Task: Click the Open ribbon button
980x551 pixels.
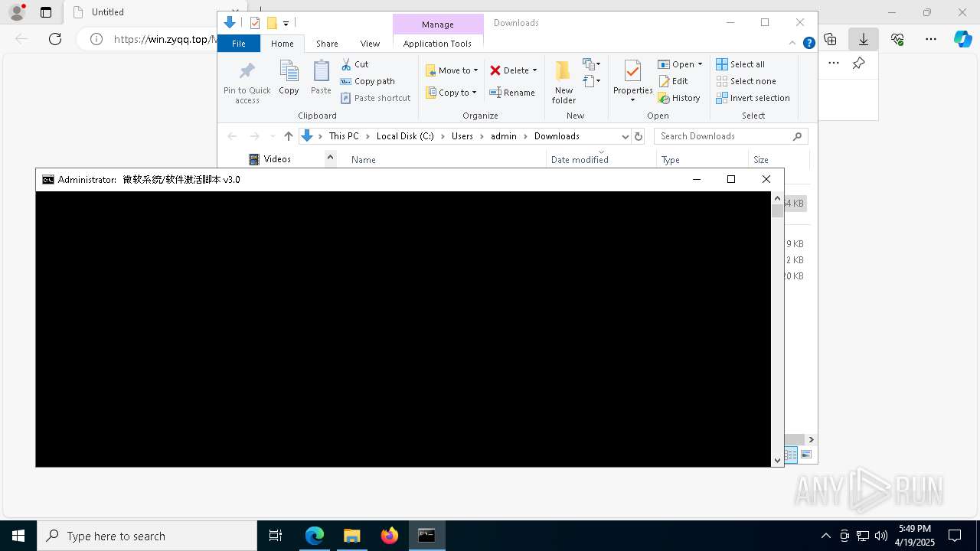Action: (675, 64)
